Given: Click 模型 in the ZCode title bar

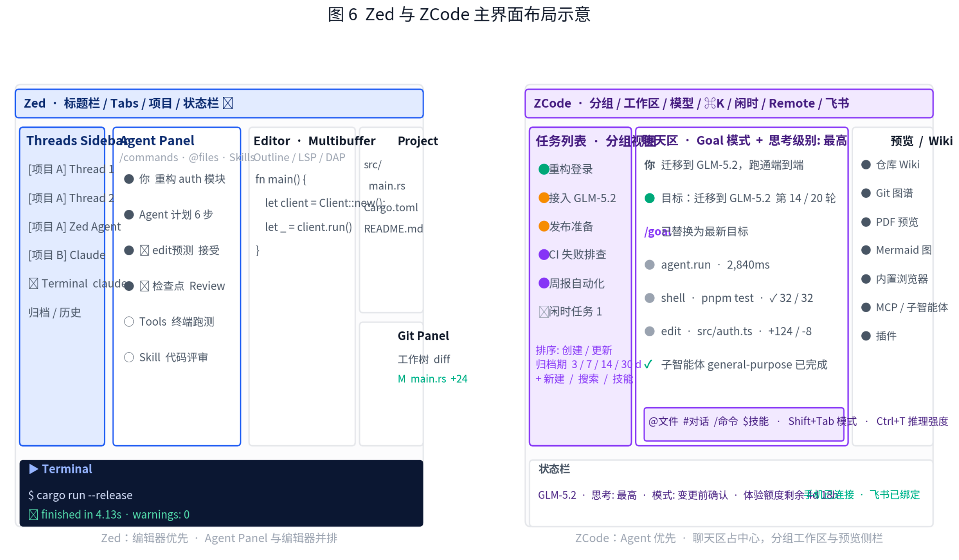Looking at the screenshot, I should coord(682,103).
